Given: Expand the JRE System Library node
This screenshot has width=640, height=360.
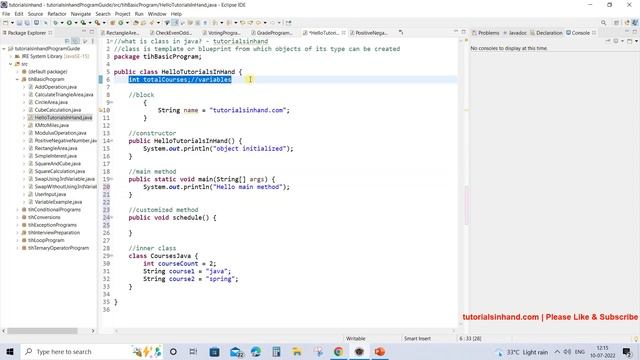Looking at the screenshot, I should tap(11, 56).
